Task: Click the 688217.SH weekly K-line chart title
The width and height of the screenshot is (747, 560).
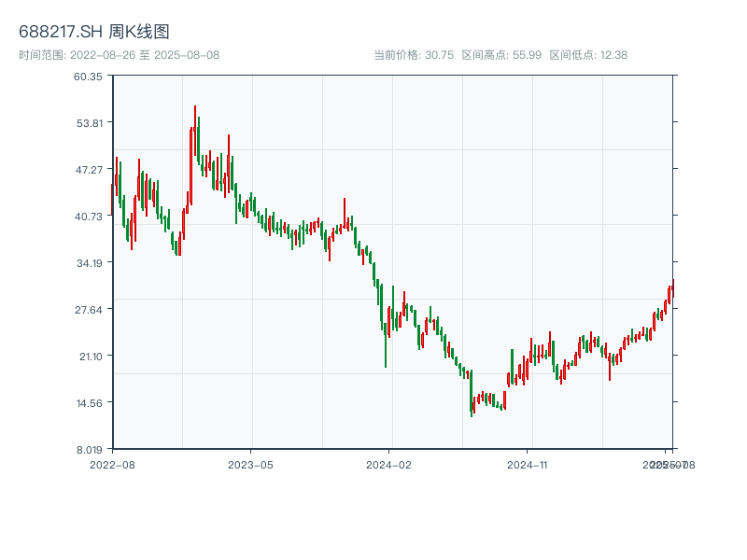Action: click(x=94, y=33)
